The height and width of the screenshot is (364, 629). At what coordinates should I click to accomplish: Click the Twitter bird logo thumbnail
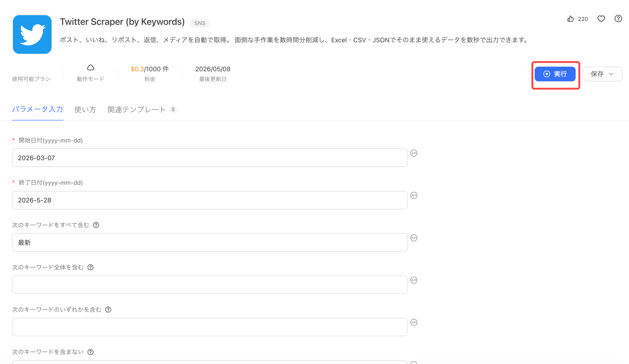pos(32,34)
